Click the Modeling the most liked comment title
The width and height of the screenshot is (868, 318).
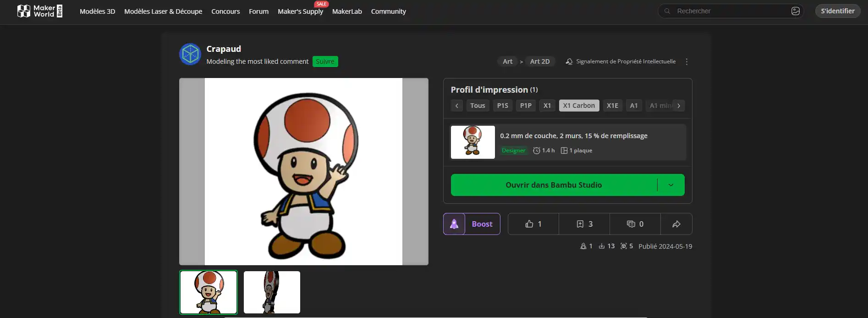pos(258,61)
